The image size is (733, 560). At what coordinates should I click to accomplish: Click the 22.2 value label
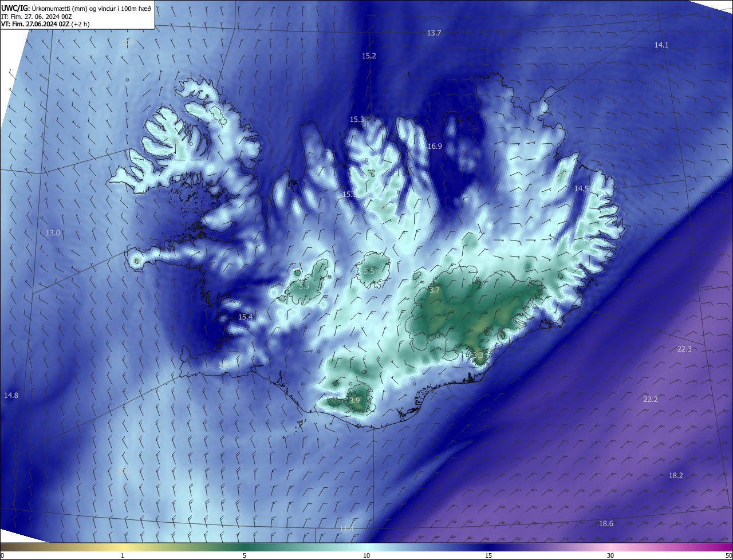click(x=651, y=400)
